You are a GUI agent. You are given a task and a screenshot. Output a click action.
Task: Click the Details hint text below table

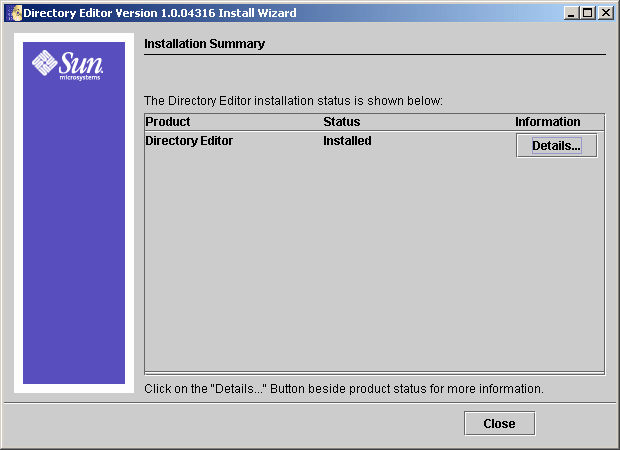point(344,389)
